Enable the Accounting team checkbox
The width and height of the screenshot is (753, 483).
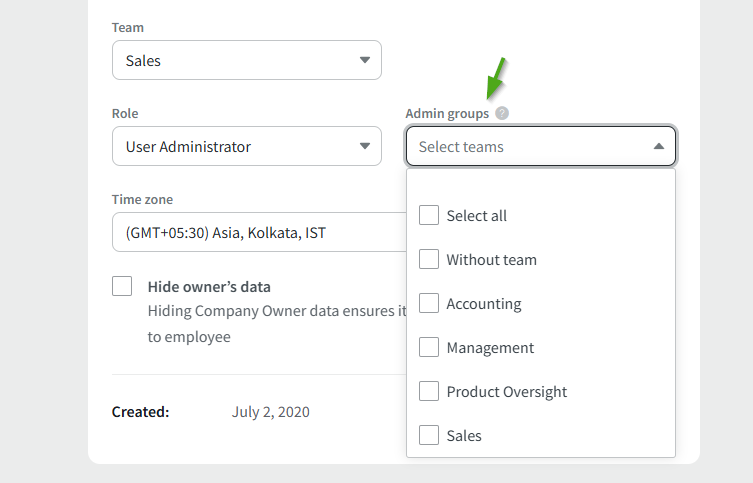coord(429,304)
